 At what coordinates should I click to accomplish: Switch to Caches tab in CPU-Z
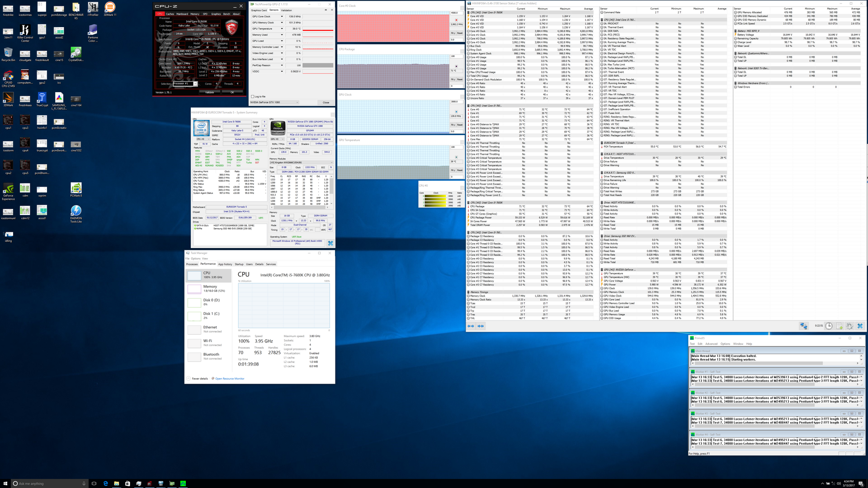click(x=170, y=14)
